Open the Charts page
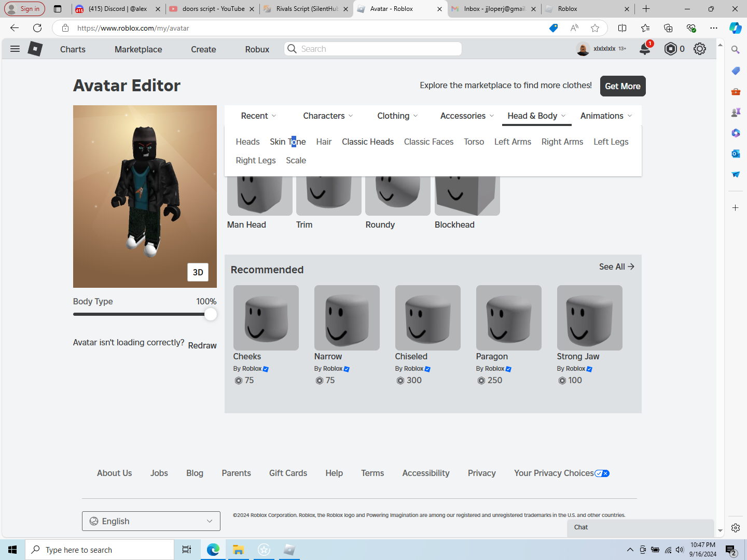 [73, 49]
